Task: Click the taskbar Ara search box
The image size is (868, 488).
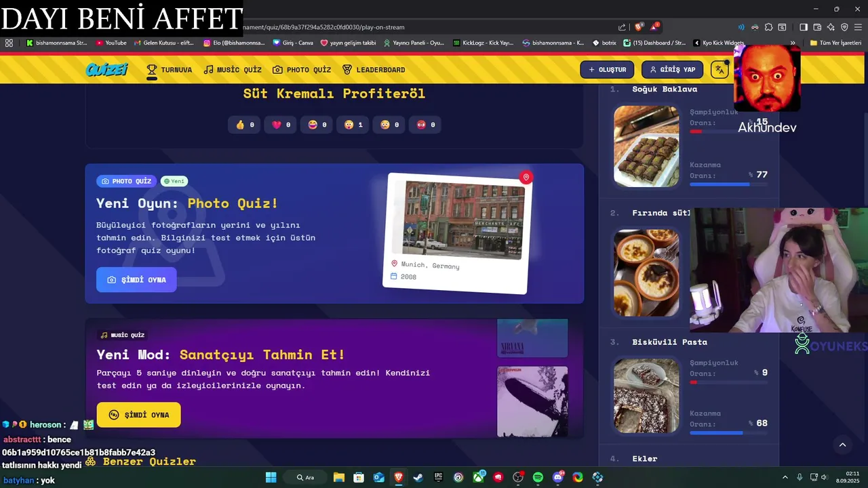Action: (x=306, y=477)
